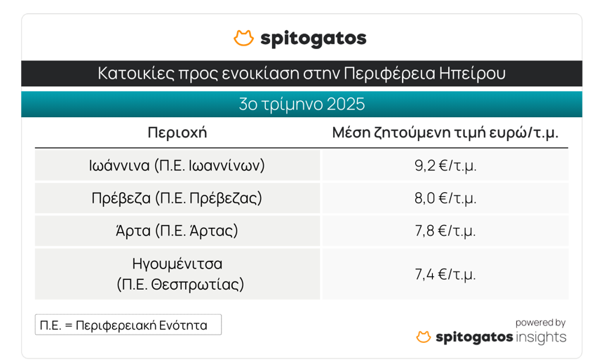The height and width of the screenshot is (364, 613).
Task: Click the 8,0 €/τ.μ. price cell
Action: (x=445, y=198)
